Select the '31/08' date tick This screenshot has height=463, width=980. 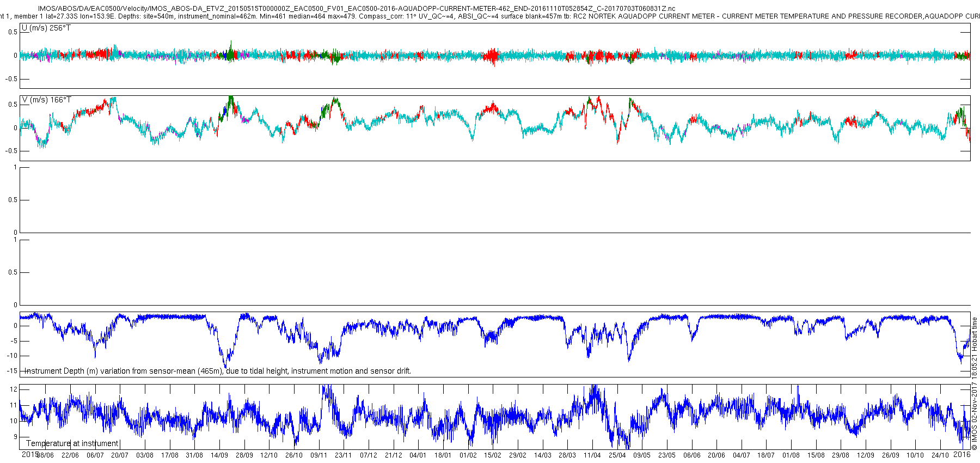click(x=194, y=455)
